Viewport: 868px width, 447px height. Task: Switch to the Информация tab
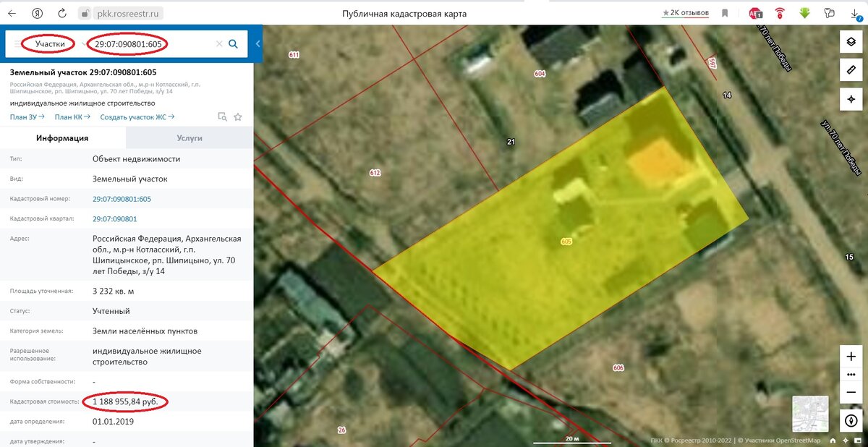(63, 137)
